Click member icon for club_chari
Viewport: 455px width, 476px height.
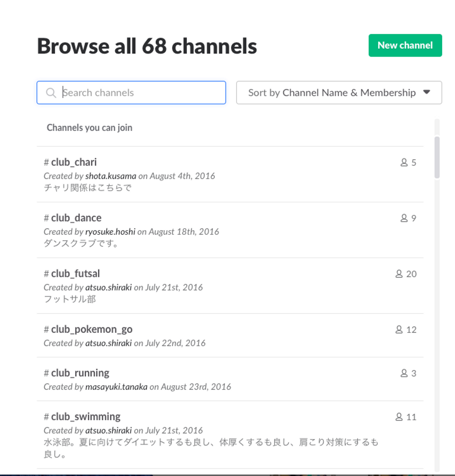click(x=404, y=163)
